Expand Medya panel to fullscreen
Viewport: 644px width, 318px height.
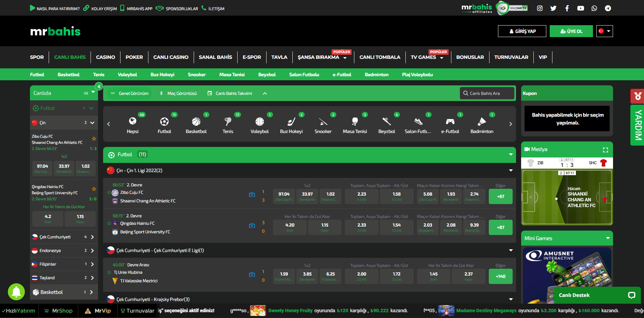[605, 150]
